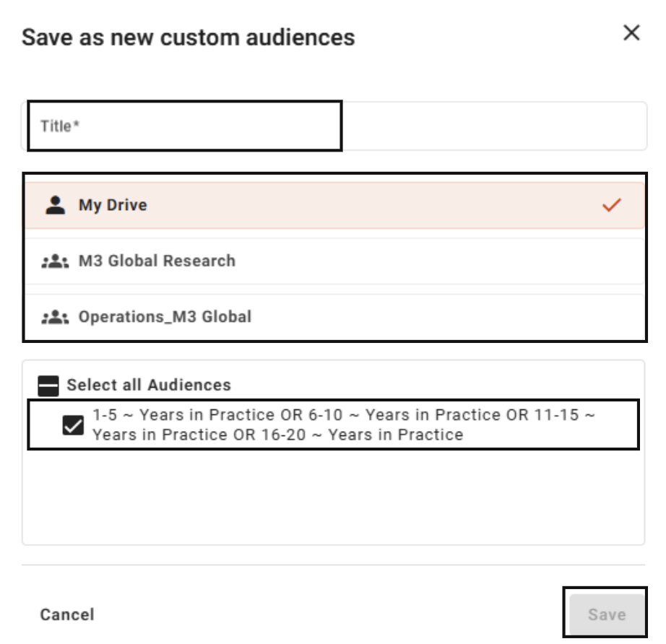Click the Select all Audiences label
The image size is (666, 644).
149,385
